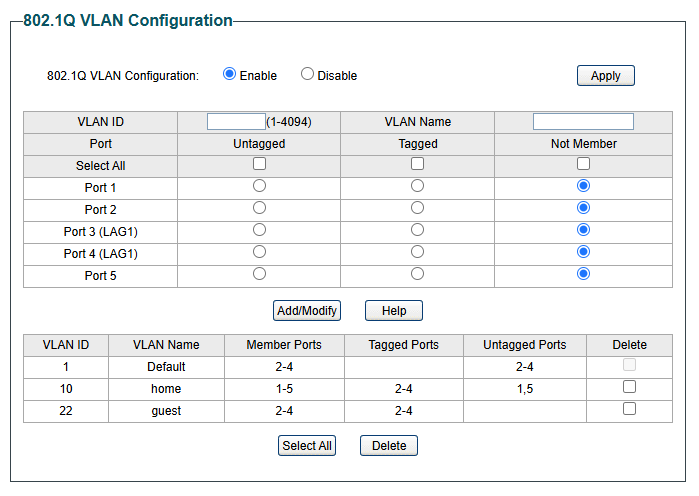Click the Default VLAN delete checkbox
The height and width of the screenshot is (496, 699).
pyautogui.click(x=629, y=365)
